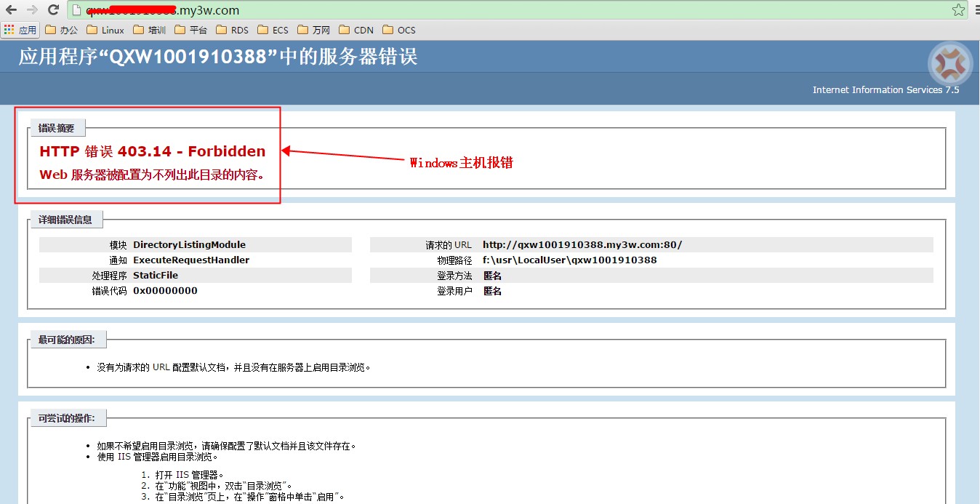The height and width of the screenshot is (504, 980).
Task: Open the RDS bookmark folder
Action: click(233, 30)
